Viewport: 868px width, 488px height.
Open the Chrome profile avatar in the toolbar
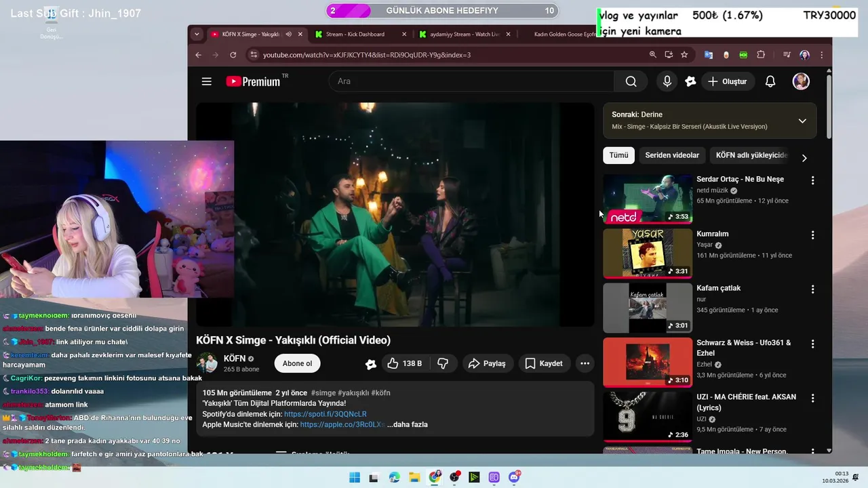point(804,55)
